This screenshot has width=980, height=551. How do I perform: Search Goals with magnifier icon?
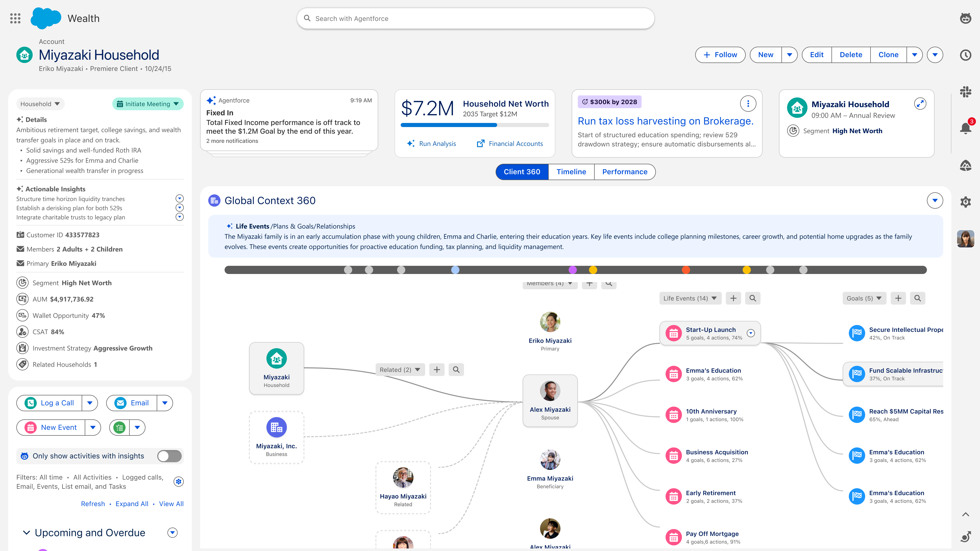918,298
